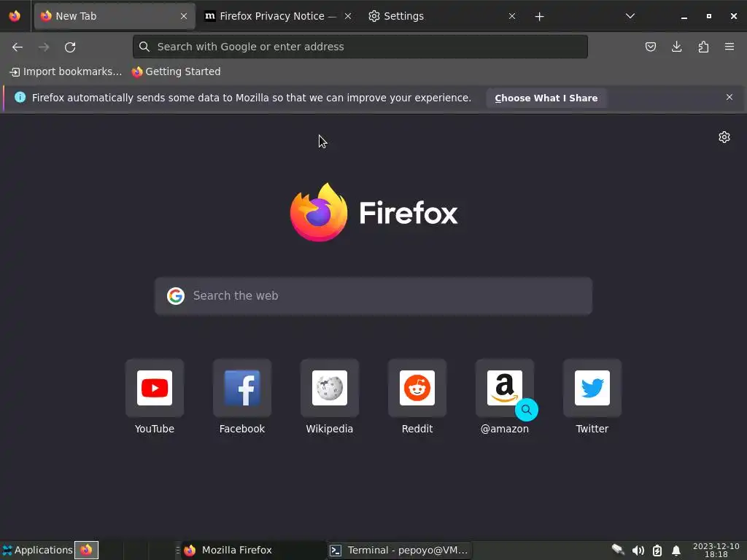
Task: Close the Settings tab
Action: click(512, 16)
